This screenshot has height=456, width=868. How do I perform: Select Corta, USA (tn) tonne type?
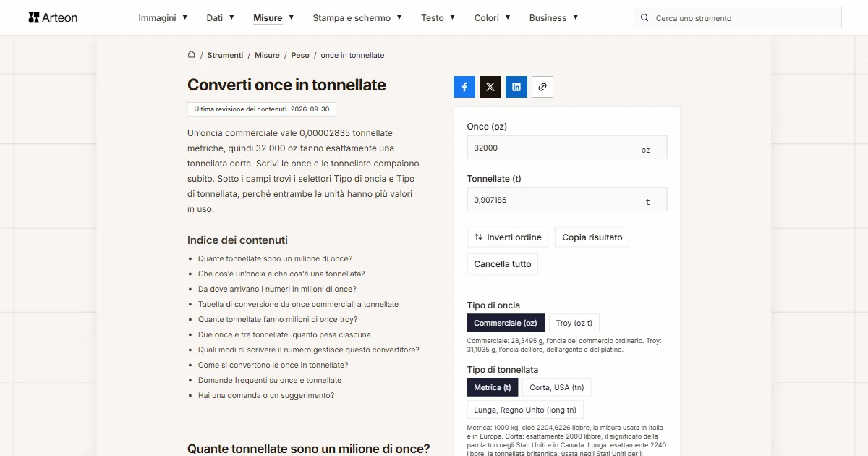557,387
